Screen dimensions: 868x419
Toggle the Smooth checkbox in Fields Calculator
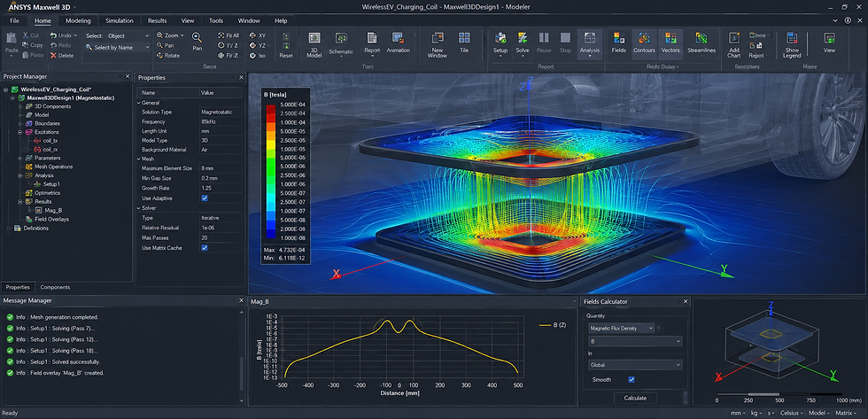coord(631,380)
